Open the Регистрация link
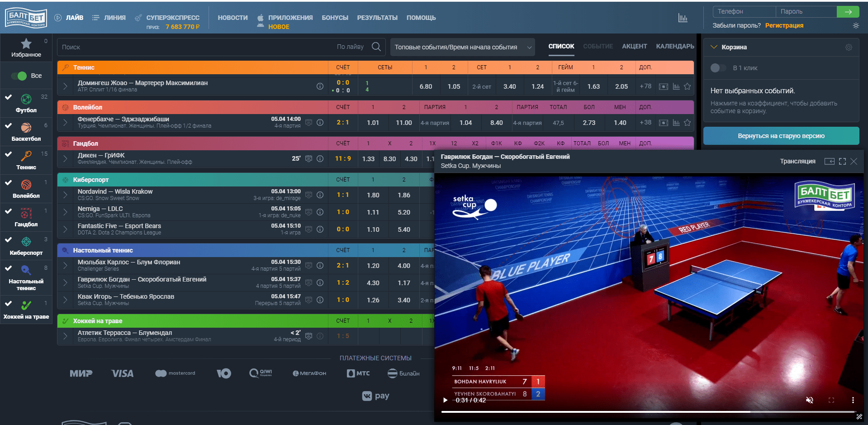 (x=784, y=25)
